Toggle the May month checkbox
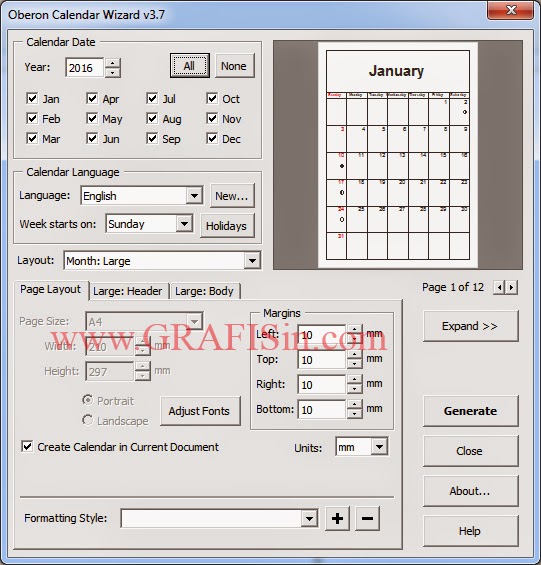This screenshot has height=565, width=541. [92, 118]
